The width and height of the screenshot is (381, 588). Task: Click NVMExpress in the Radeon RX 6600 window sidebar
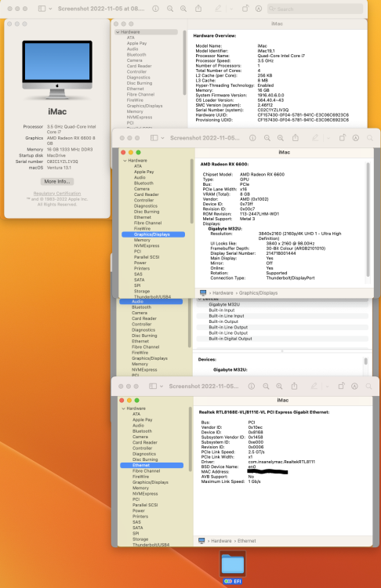point(147,245)
